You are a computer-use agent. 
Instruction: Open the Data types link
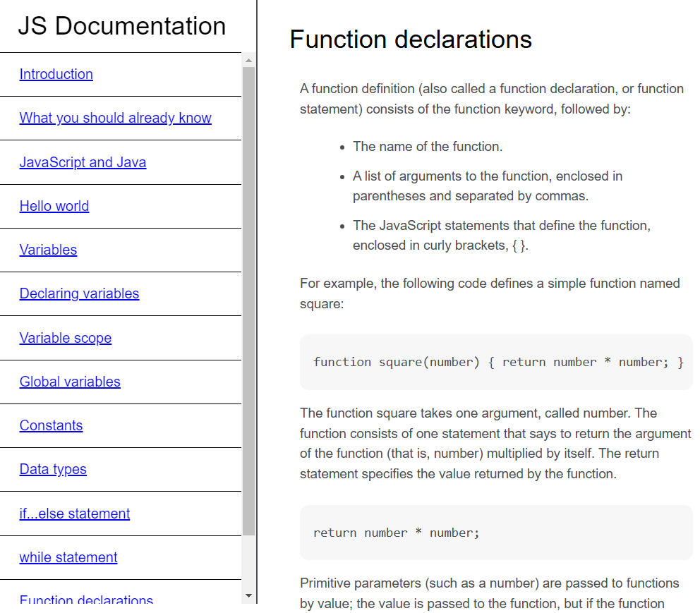pyautogui.click(x=53, y=469)
